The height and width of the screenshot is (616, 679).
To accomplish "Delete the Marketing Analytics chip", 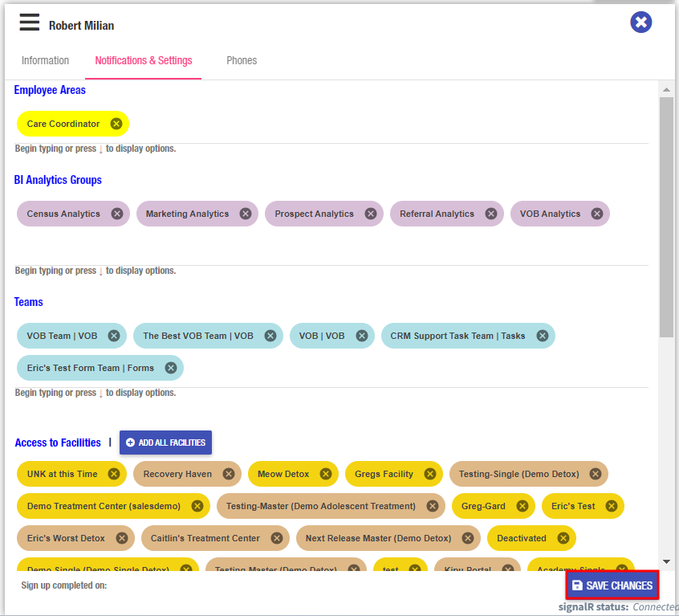I will [246, 214].
